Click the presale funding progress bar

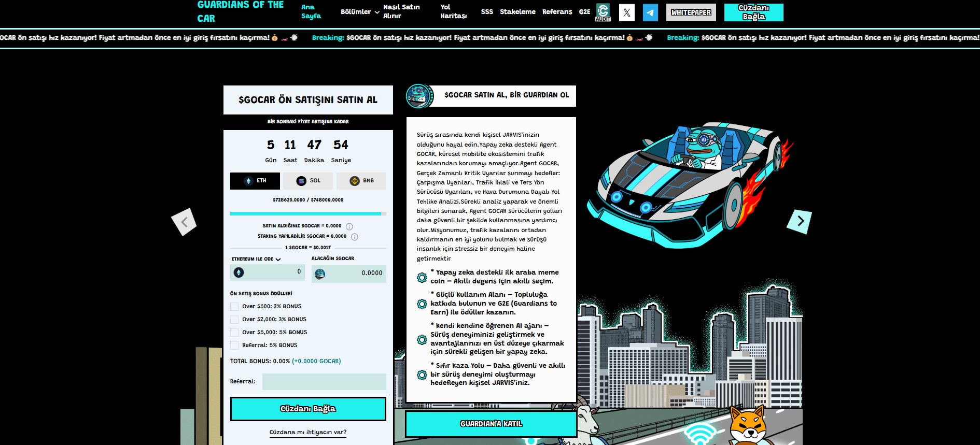tap(308, 213)
